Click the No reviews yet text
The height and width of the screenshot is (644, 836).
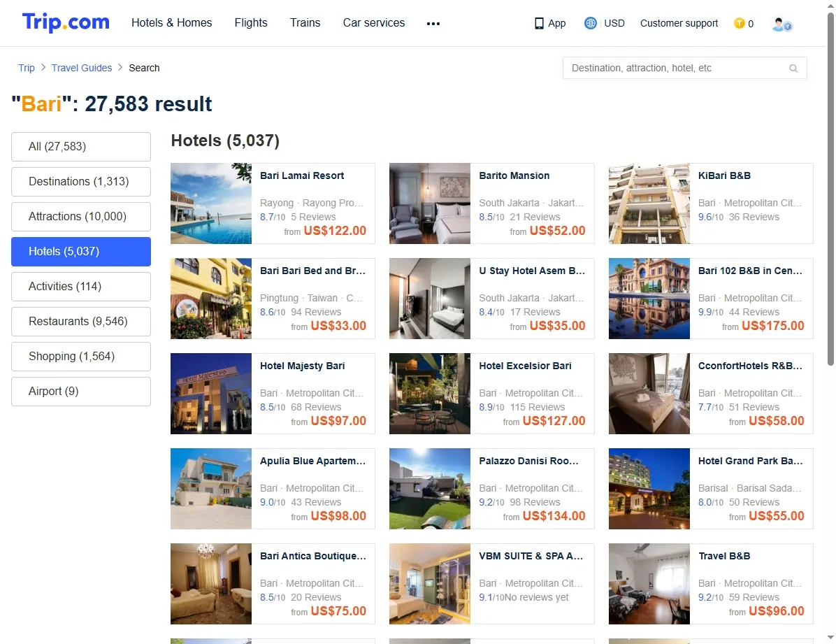coord(536,598)
